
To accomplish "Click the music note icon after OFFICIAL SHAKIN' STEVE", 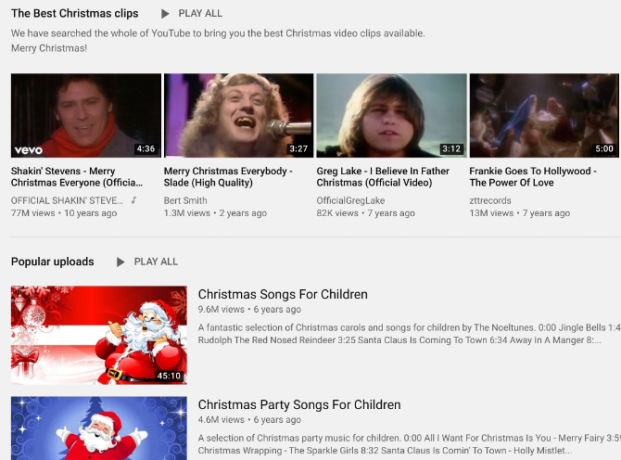I will 134,200.
